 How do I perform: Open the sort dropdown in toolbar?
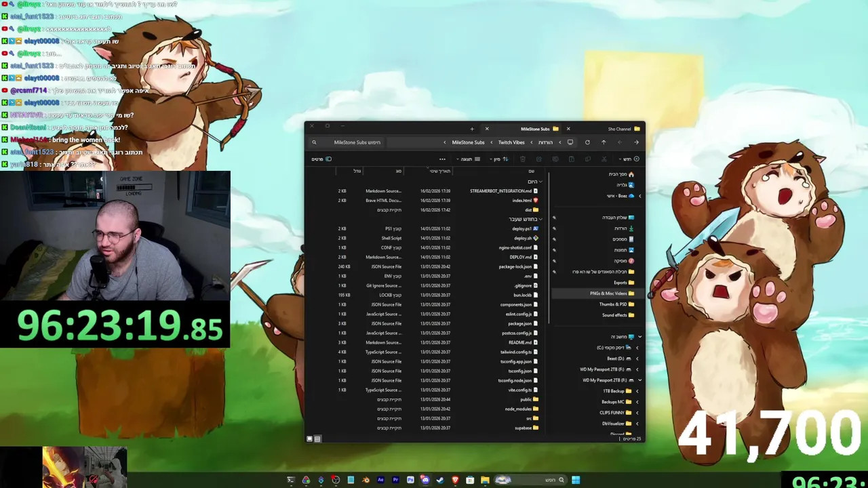(x=498, y=159)
